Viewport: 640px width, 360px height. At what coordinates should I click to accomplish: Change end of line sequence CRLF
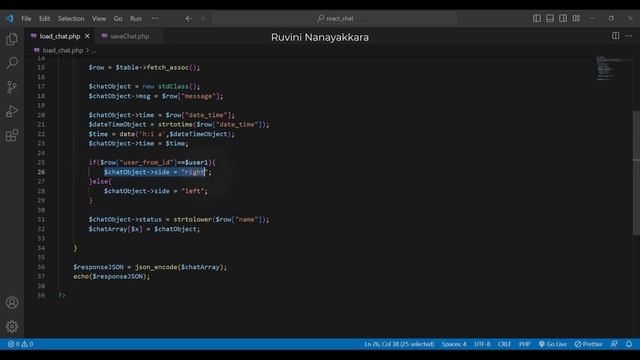point(504,344)
